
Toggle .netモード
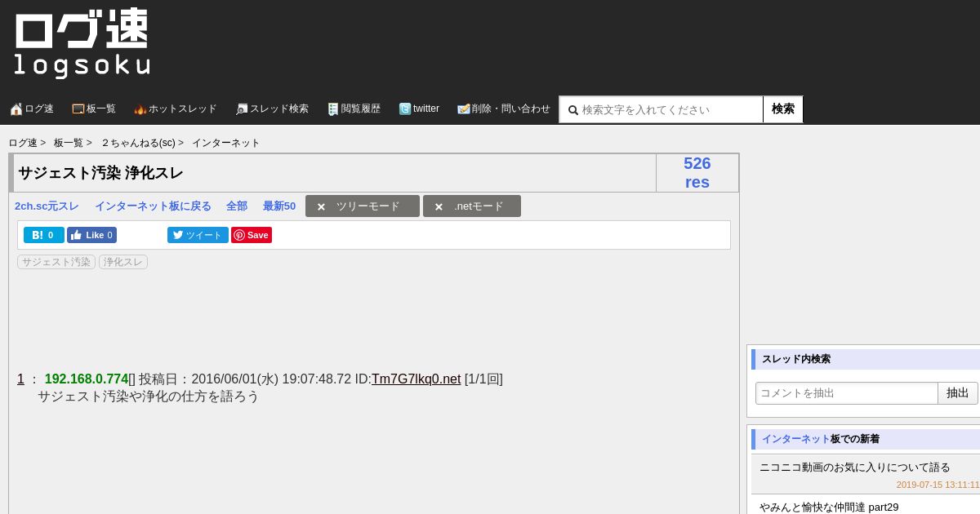click(472, 206)
